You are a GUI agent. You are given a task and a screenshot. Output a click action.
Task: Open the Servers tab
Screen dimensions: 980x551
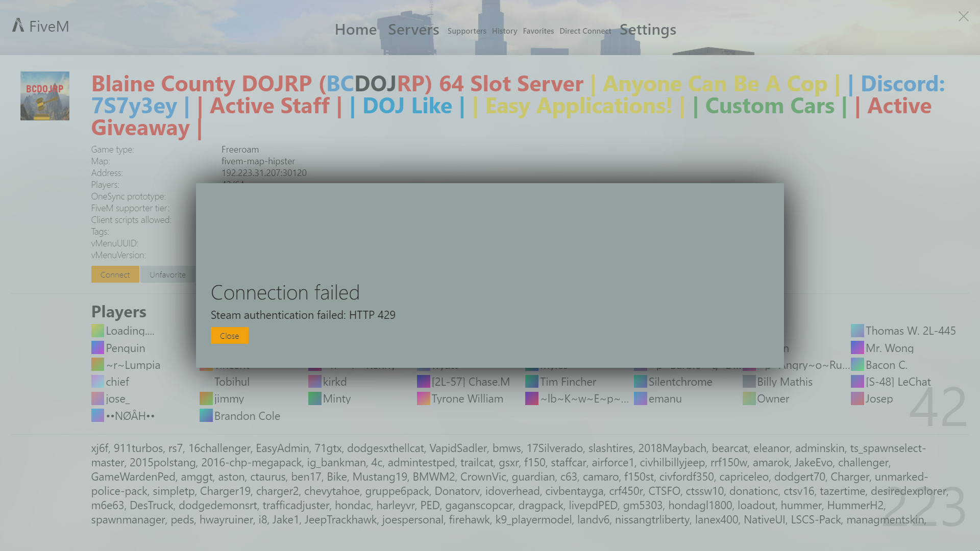point(413,30)
